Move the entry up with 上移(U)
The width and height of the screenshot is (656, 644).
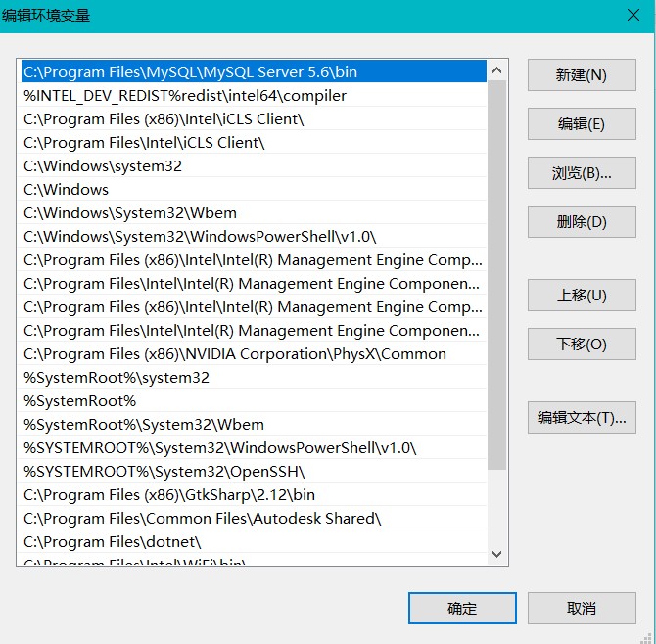point(582,296)
